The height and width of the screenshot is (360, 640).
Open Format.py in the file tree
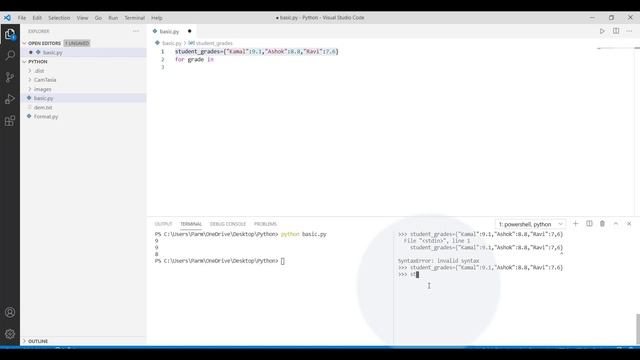(46, 117)
